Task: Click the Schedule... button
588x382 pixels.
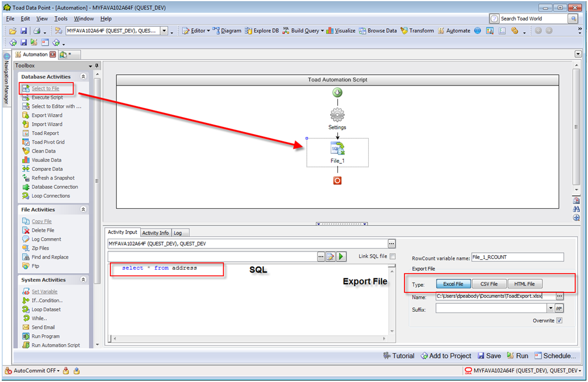Action: 555,356
